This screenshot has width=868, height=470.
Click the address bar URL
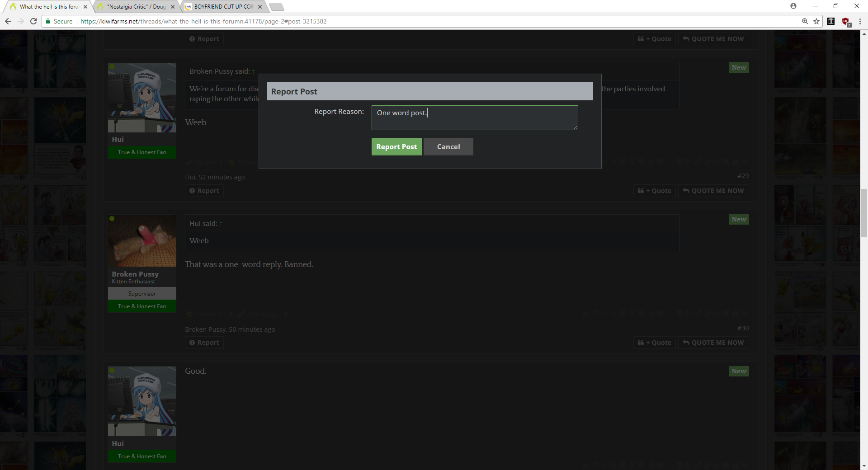click(203, 21)
